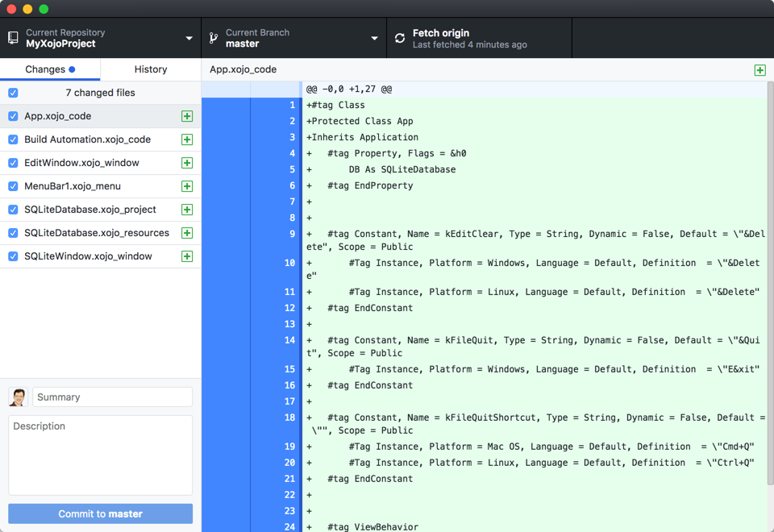Uncheck SQLiteDatabase.xojo_resources from the commit

[x=12, y=233]
